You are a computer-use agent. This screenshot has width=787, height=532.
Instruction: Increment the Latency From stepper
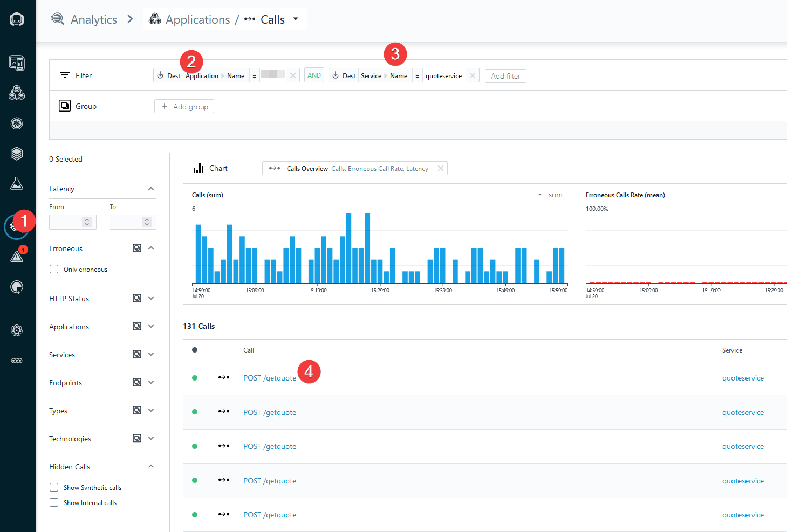pos(87,219)
